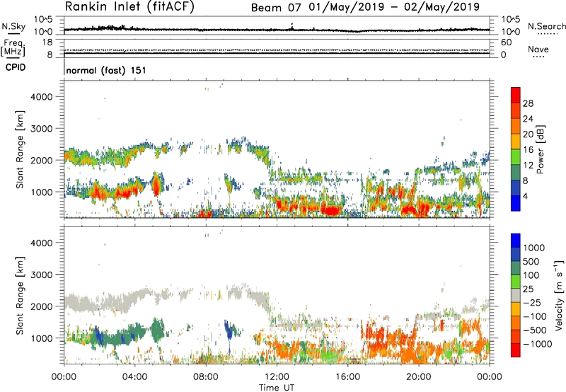Click the "16" tick on Power colorbar

coord(528,150)
